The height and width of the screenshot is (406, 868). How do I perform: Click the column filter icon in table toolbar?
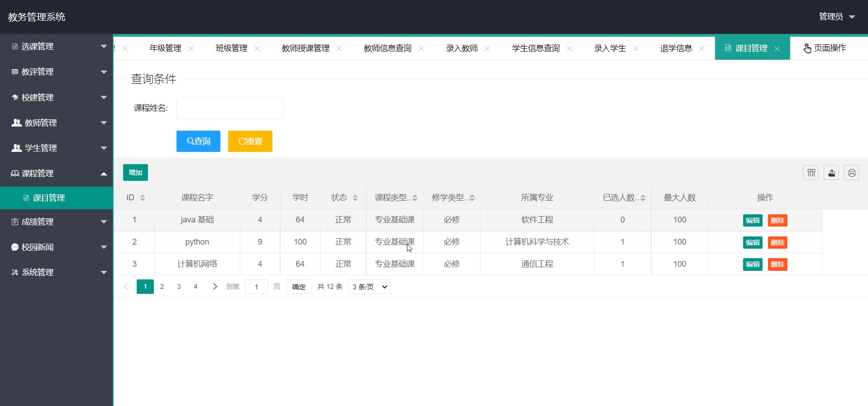tap(811, 173)
